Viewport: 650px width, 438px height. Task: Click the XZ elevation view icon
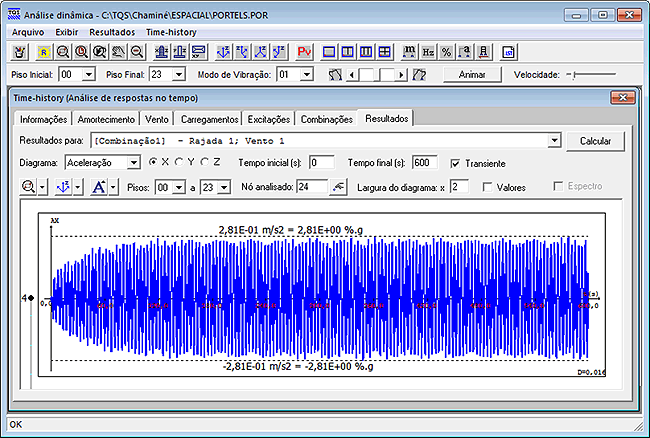click(x=161, y=52)
